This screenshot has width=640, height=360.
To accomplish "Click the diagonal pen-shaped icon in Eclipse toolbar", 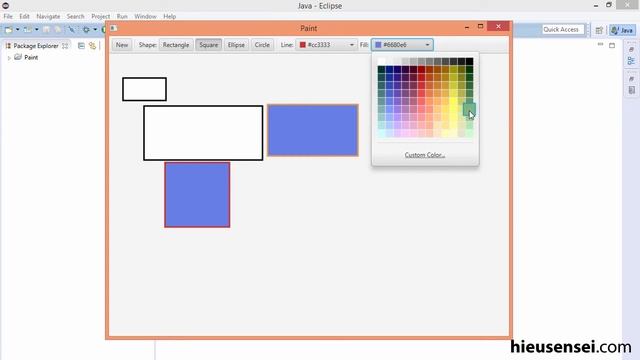I will click(x=71, y=30).
